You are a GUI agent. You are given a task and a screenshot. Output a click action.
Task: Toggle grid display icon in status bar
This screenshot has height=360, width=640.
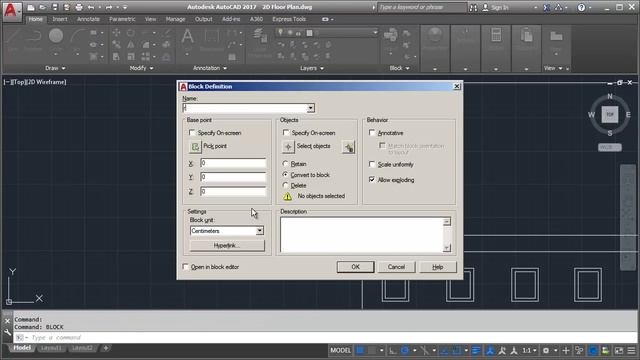pos(360,350)
